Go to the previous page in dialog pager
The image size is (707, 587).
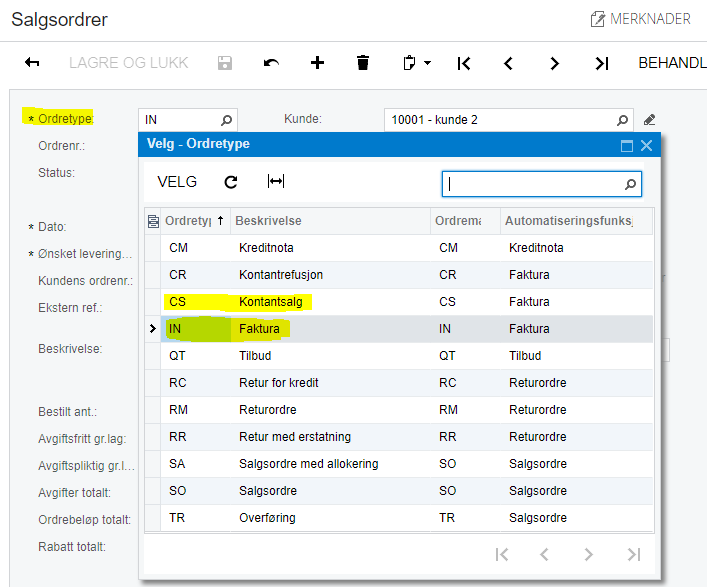[544, 555]
